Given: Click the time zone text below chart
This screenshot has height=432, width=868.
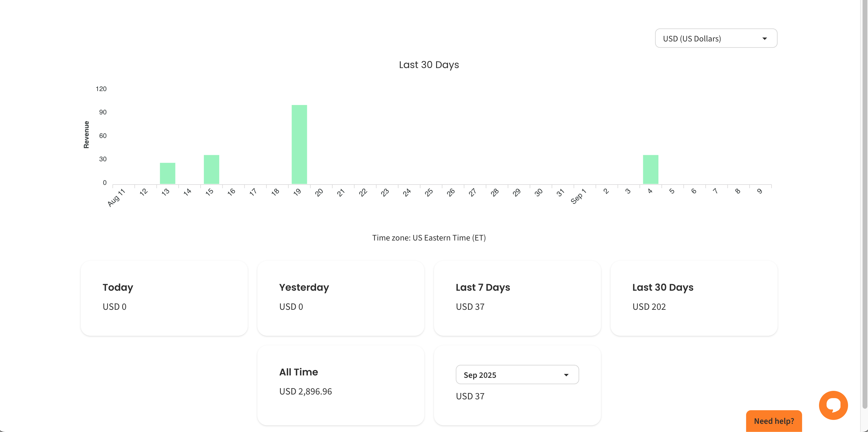Looking at the screenshot, I should pos(429,238).
